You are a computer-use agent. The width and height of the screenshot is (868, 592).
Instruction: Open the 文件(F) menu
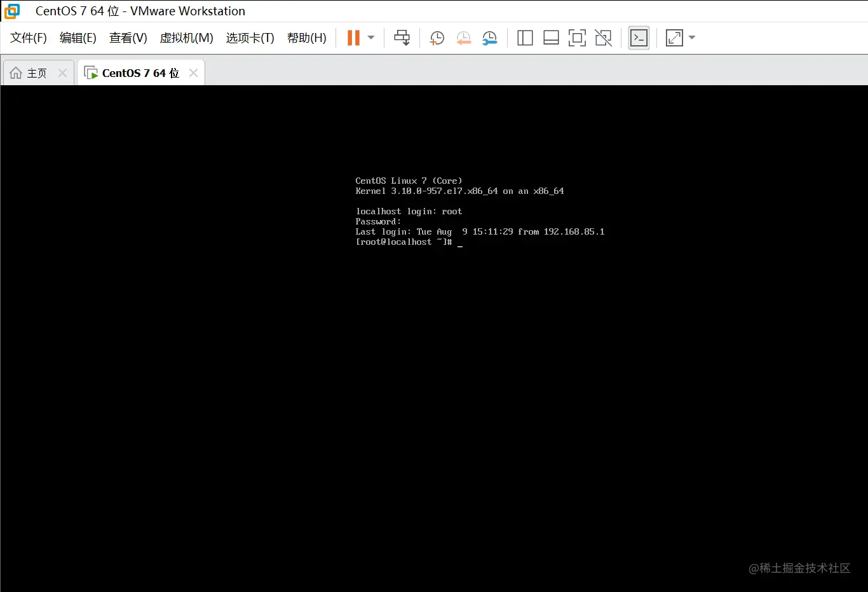tap(29, 38)
